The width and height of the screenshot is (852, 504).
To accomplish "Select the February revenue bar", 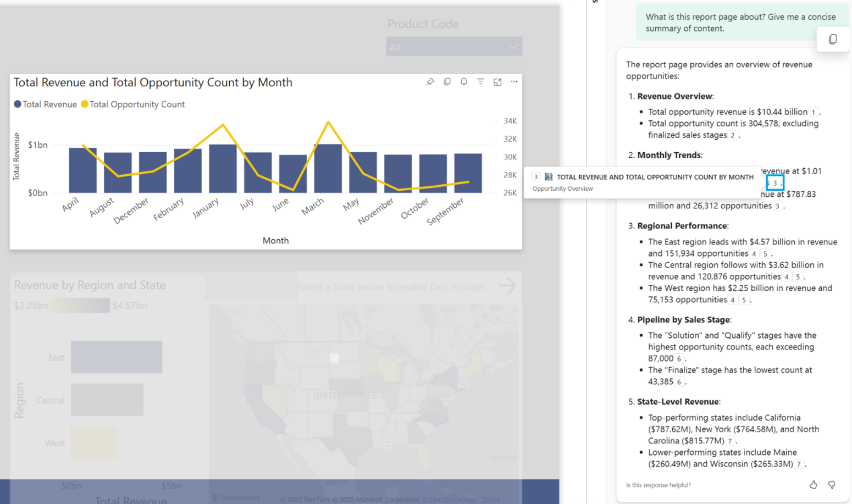I will (x=188, y=171).
